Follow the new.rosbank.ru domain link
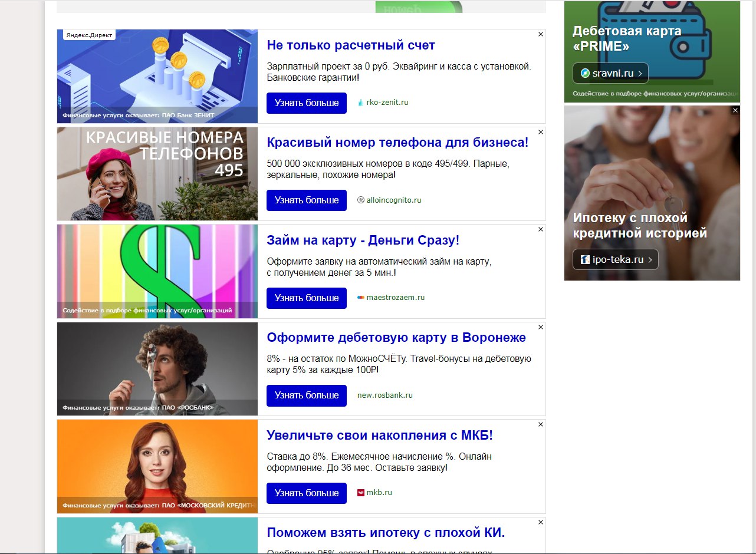This screenshot has width=756, height=554. (385, 395)
